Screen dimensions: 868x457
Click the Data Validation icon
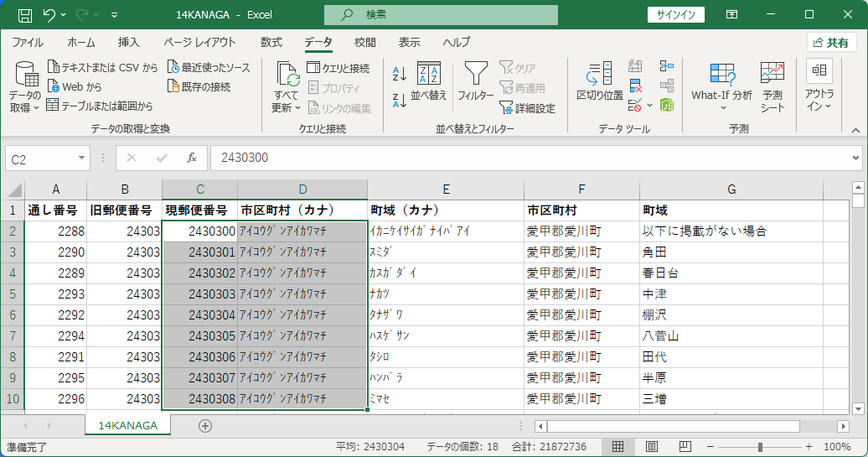(635, 105)
